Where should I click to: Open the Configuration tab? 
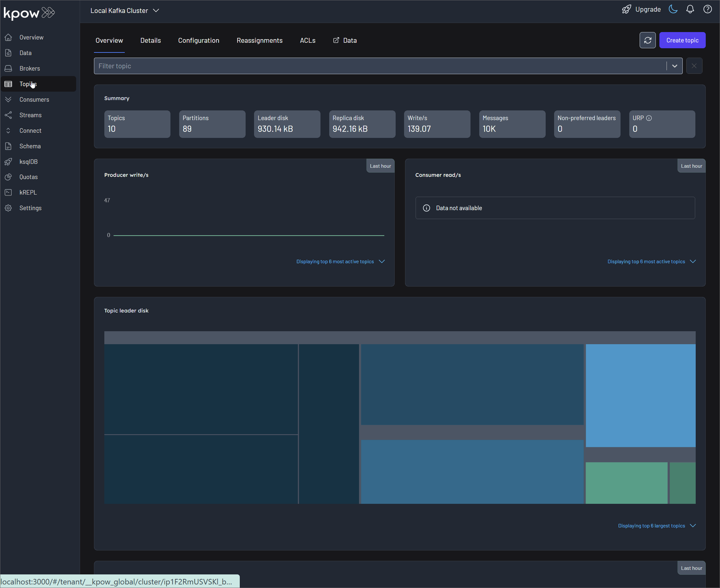(x=199, y=40)
